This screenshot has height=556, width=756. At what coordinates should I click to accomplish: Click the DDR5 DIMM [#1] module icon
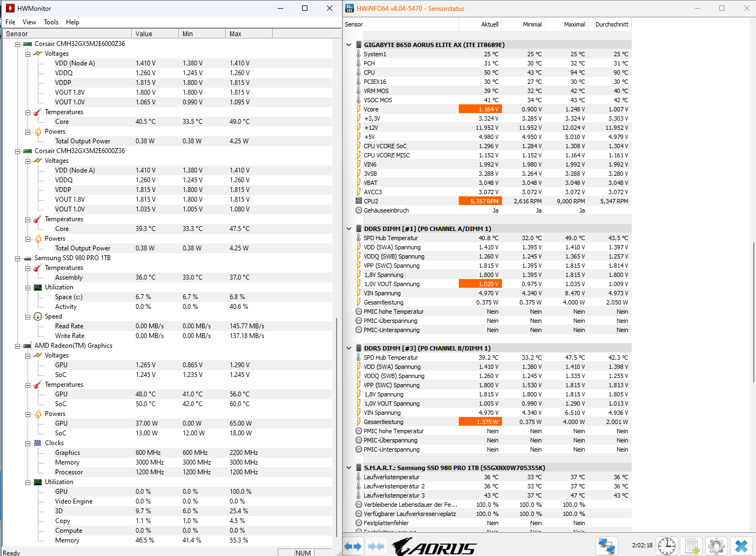point(359,229)
